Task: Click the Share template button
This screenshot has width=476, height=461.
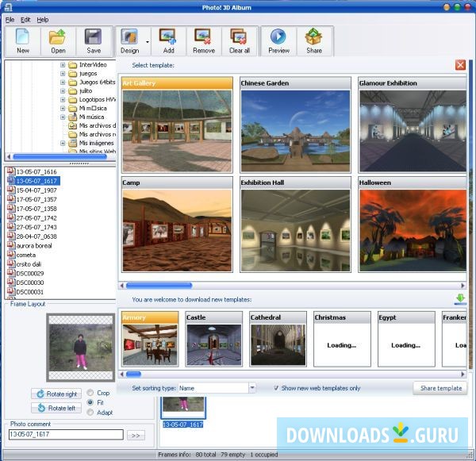Action: click(x=440, y=388)
